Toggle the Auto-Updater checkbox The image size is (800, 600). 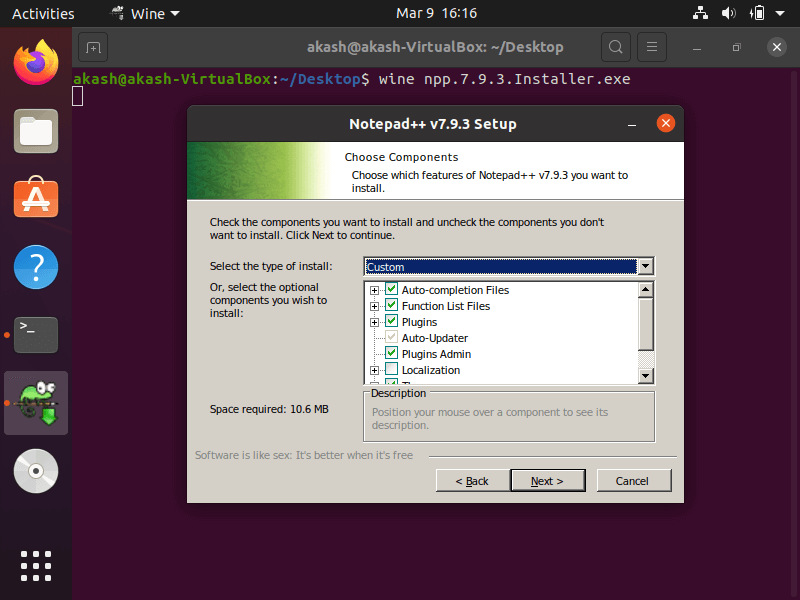tap(391, 337)
